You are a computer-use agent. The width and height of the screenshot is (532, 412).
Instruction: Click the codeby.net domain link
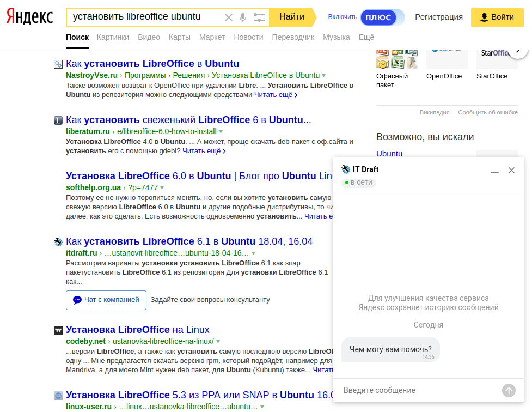coord(85,341)
